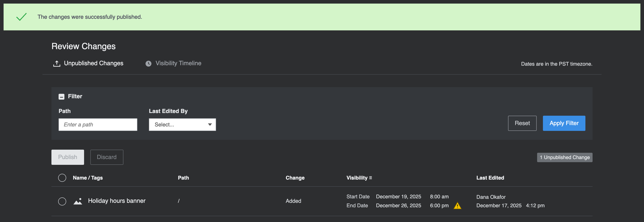This screenshot has width=644, height=222.
Task: Collapse the Filter panel with minus icon
Action: tap(61, 97)
